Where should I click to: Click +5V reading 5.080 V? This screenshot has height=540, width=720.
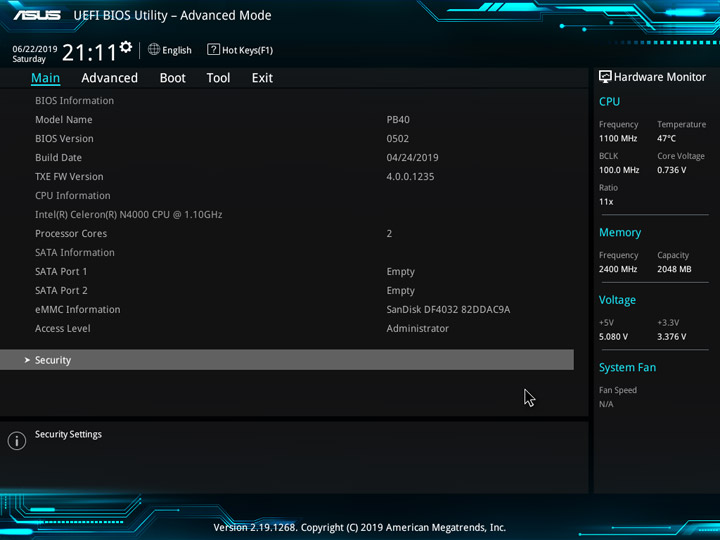(613, 337)
